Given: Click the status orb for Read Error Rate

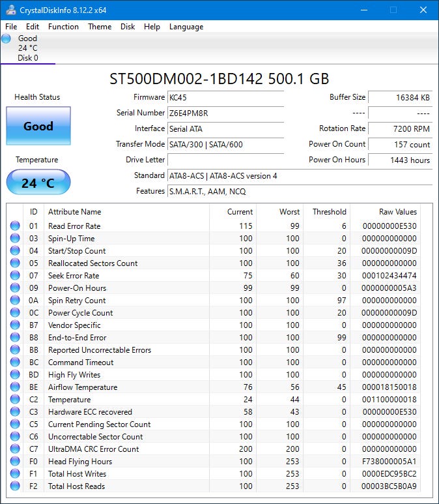Looking at the screenshot, I should click(x=15, y=226).
